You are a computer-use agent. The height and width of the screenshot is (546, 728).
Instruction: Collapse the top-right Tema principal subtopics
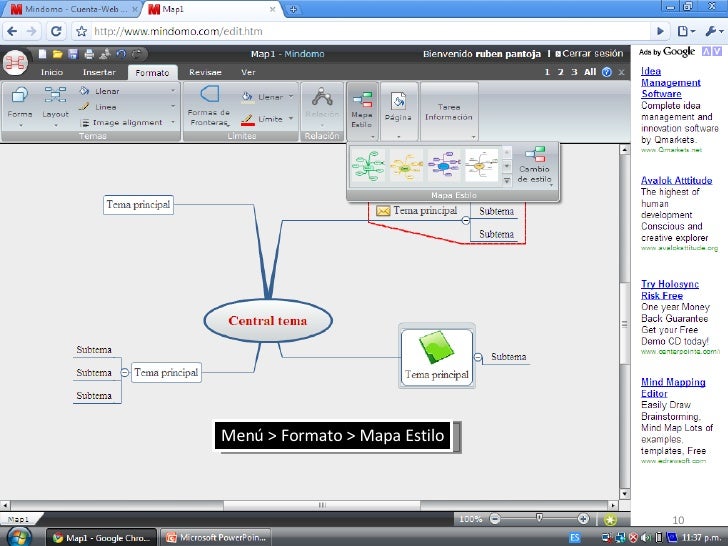pos(466,221)
